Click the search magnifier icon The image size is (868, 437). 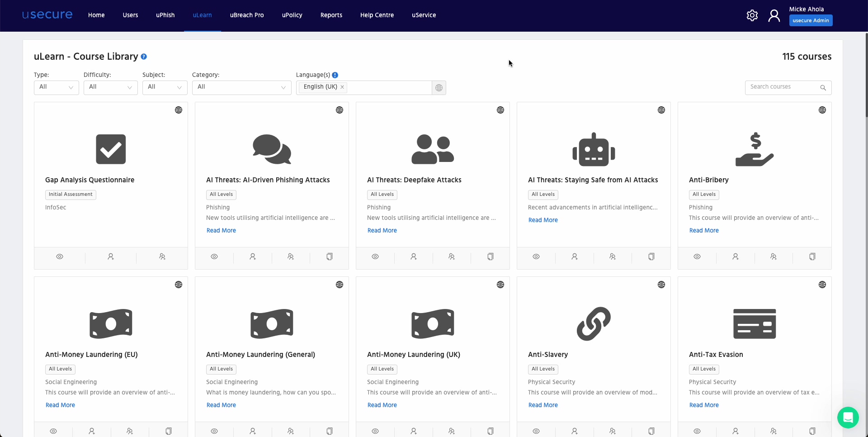coord(823,88)
